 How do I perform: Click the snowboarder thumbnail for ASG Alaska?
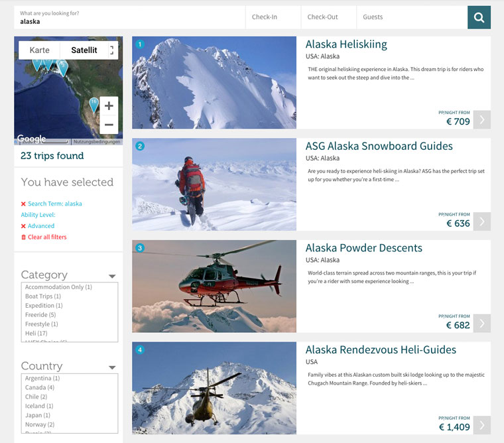click(214, 184)
